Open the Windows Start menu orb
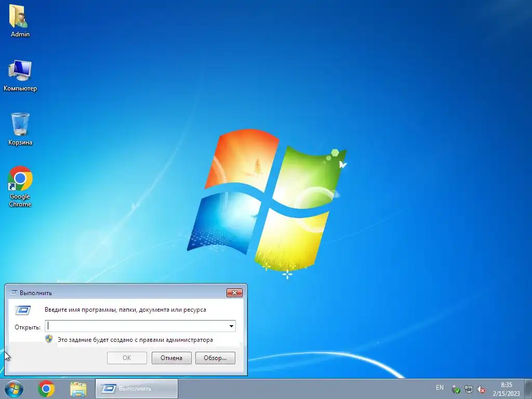Screen dimensions: 532x399 pos(14,389)
